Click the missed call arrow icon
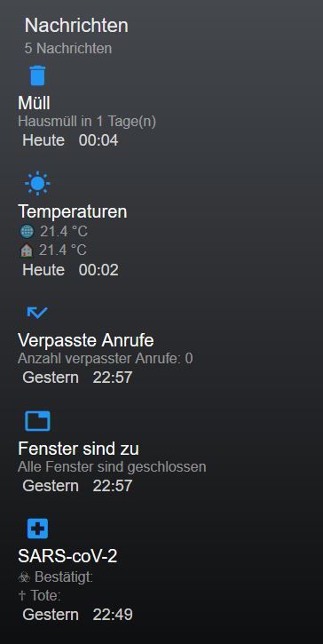 click(37, 312)
